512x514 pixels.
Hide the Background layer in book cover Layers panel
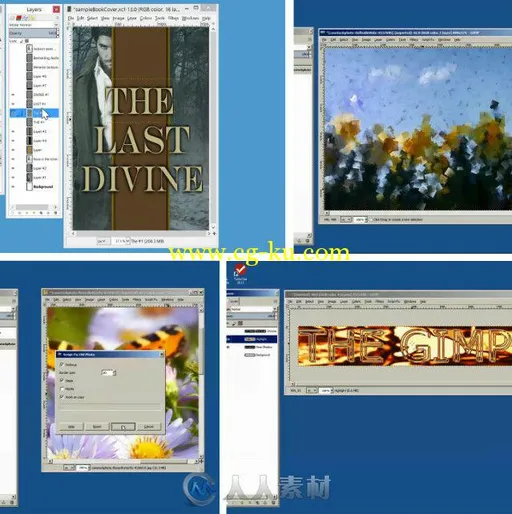[13, 187]
